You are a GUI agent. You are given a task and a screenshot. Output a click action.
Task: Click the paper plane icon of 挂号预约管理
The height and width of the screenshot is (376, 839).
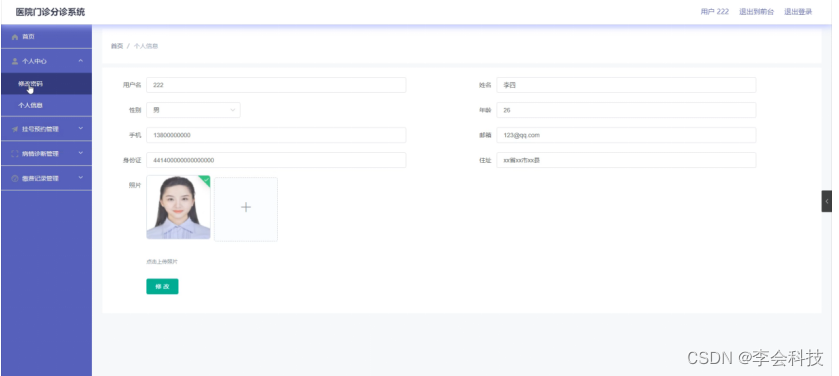coord(15,129)
